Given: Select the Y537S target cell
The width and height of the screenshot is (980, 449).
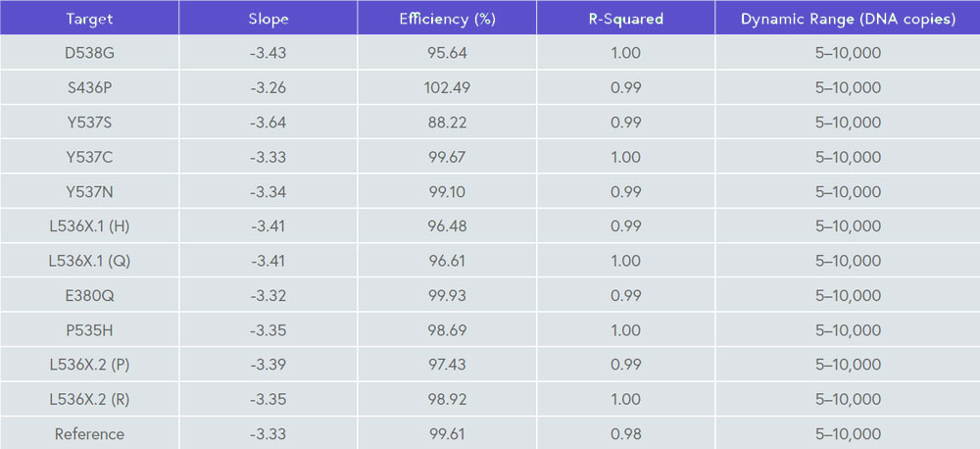Looking at the screenshot, I should 89,123.
